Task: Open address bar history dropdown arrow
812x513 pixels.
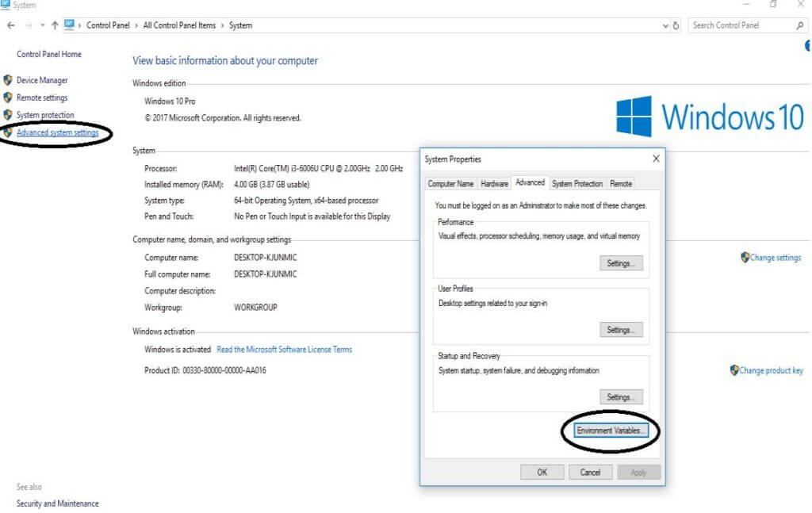Action: [x=665, y=25]
